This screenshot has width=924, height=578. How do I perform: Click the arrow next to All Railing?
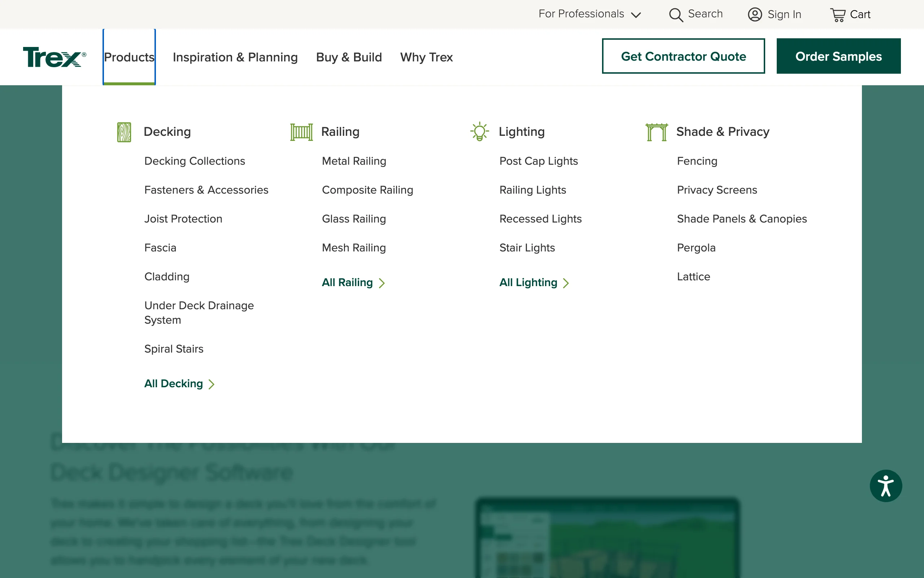click(382, 283)
